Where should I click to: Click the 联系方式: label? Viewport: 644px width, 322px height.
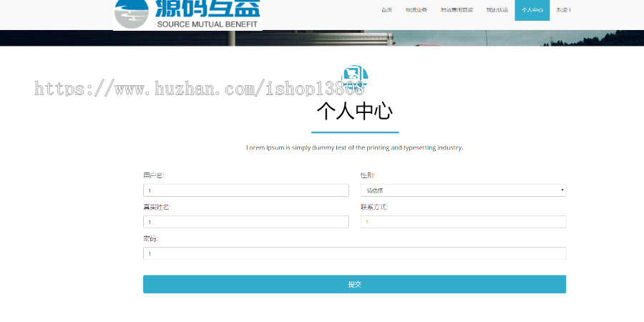tap(374, 208)
